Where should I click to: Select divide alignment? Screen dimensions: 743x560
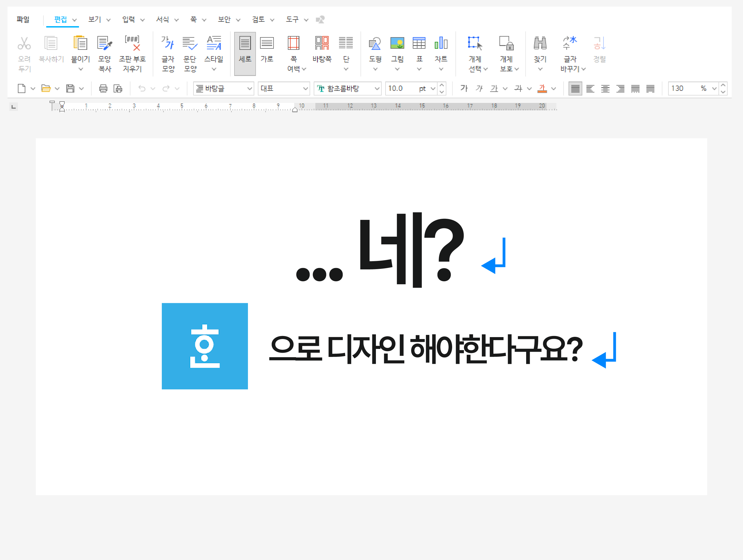click(x=650, y=88)
